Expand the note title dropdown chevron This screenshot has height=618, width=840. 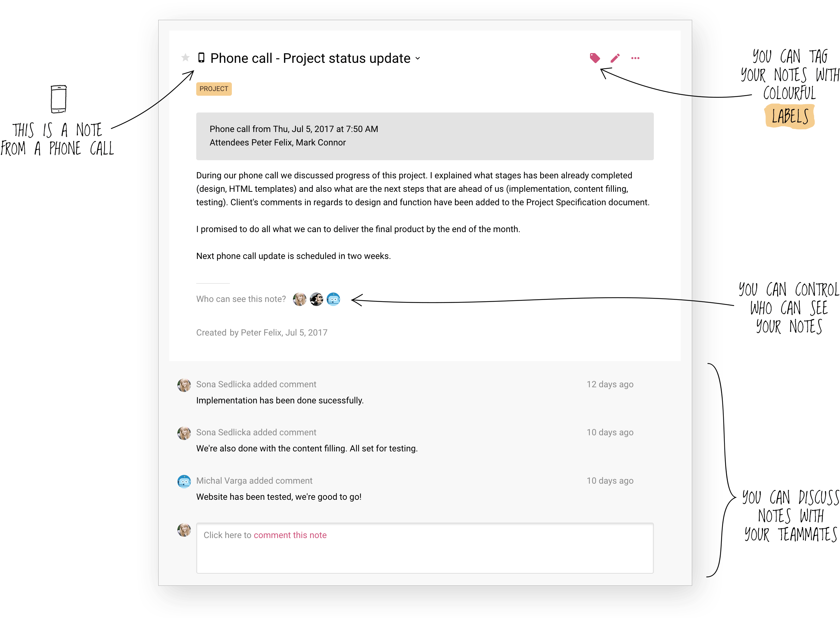pyautogui.click(x=418, y=58)
